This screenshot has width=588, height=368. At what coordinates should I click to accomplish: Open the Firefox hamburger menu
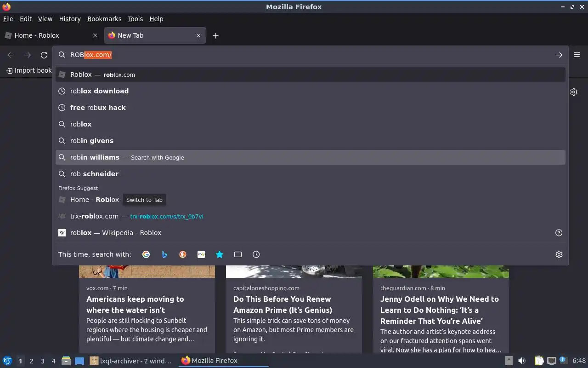[577, 54]
